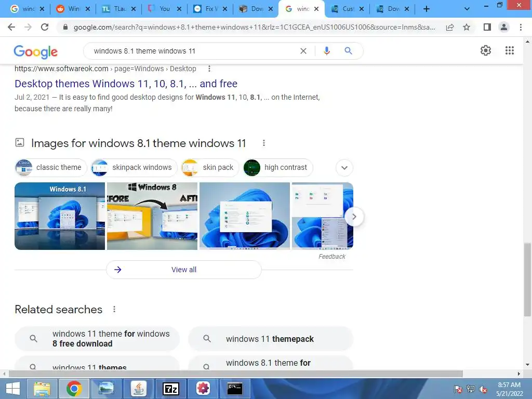
Task: Open Windows Start button
Action: (13, 389)
